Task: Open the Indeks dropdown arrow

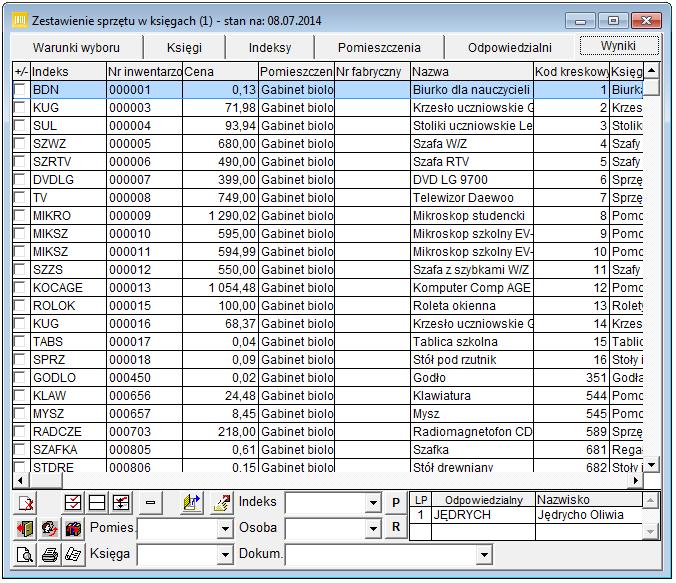Action: coord(373,503)
